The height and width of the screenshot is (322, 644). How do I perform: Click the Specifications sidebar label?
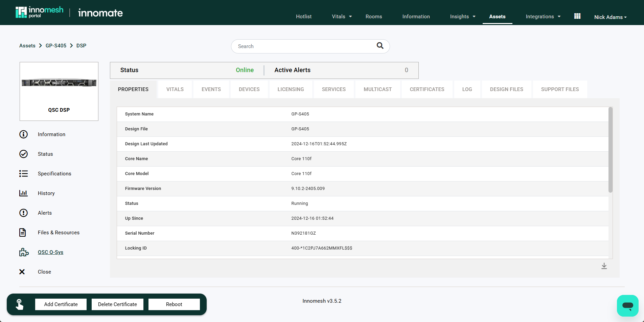click(x=54, y=174)
